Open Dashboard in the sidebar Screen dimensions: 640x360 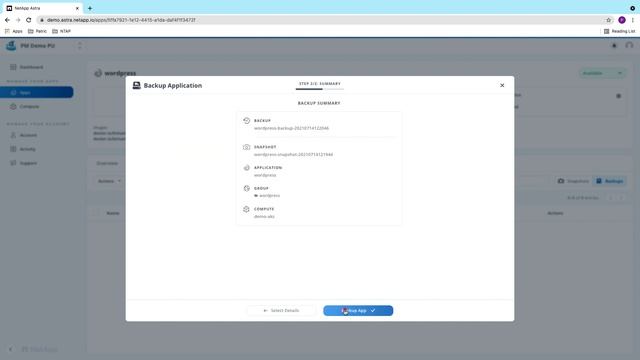(31, 67)
